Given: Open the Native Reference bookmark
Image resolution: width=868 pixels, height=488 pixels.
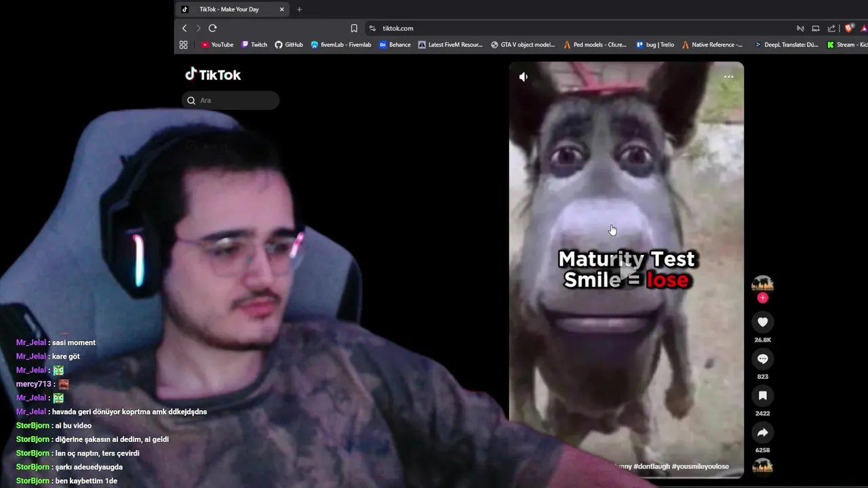Looking at the screenshot, I should click(712, 45).
